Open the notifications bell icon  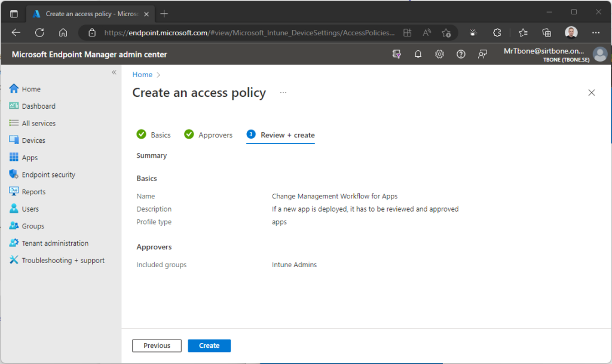418,54
